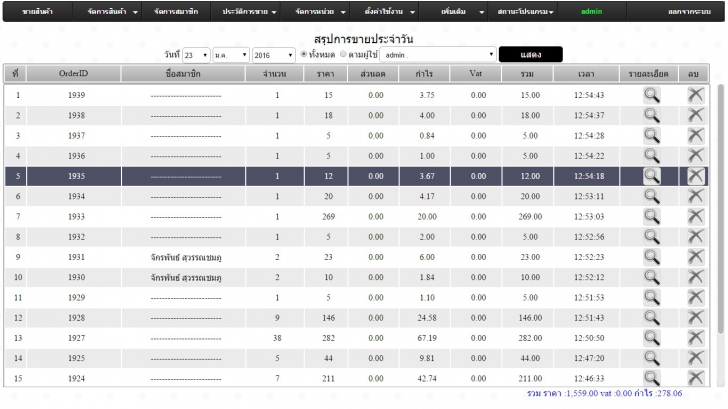The image size is (728, 409).
Task: Click member name in order 1931 row
Action: pos(186,257)
